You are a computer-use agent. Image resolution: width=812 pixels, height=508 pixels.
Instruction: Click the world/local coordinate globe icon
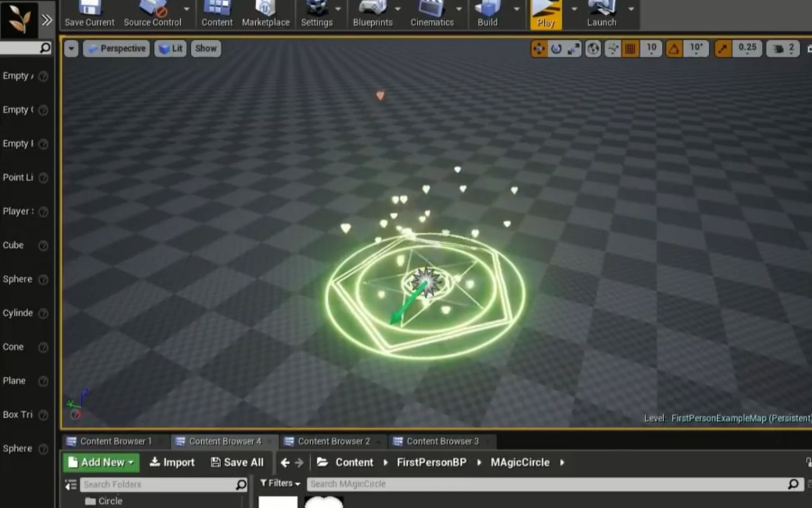pos(593,48)
